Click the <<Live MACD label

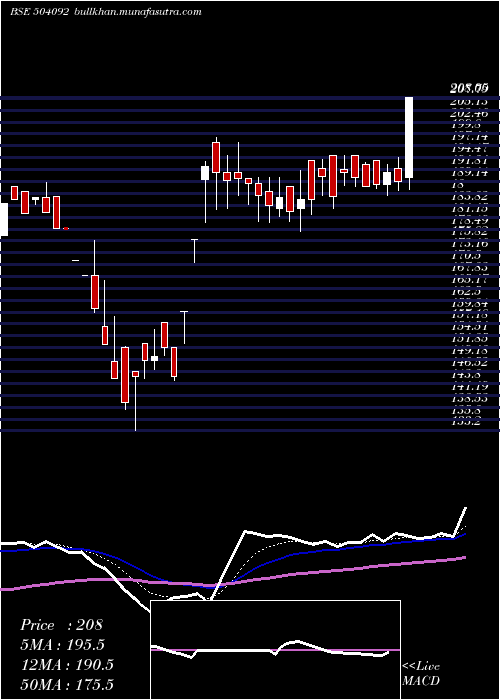pos(421,673)
